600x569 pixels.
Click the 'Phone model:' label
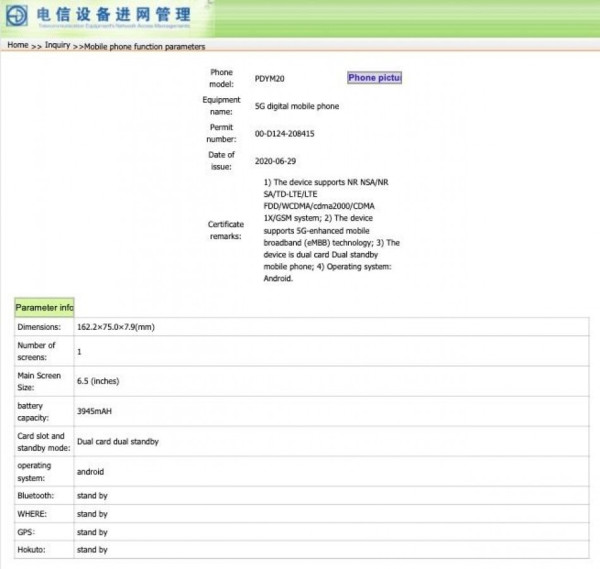point(222,78)
